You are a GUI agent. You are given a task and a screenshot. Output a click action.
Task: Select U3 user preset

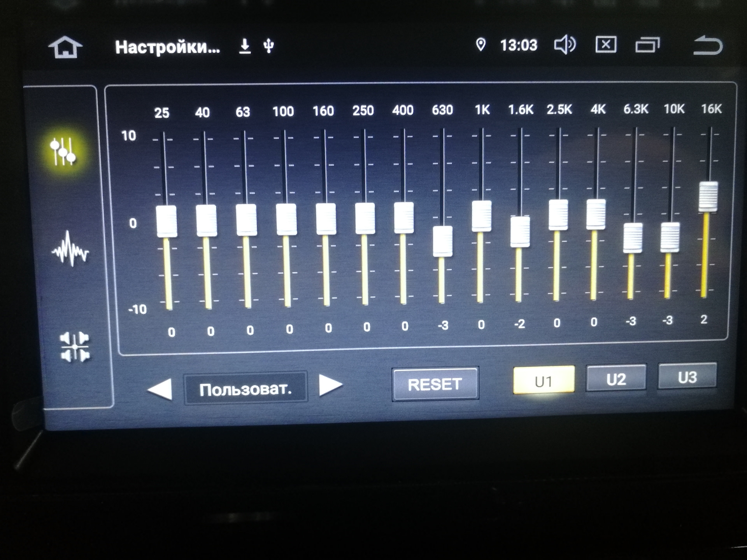687,377
